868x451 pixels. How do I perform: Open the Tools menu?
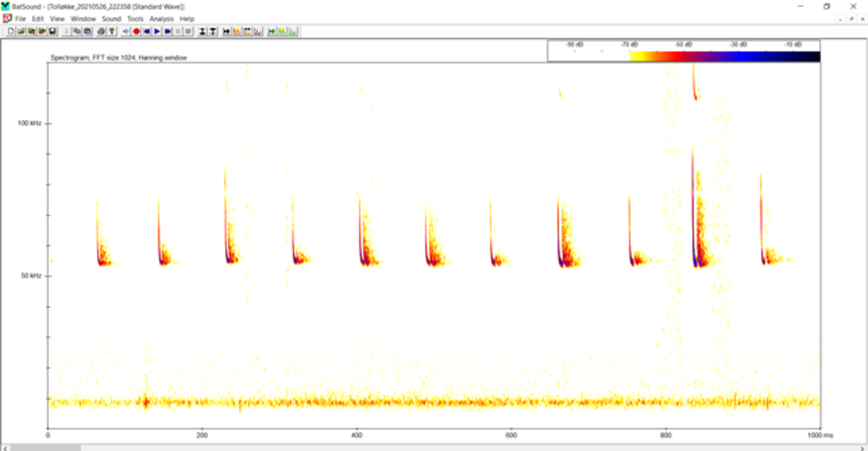click(x=135, y=19)
